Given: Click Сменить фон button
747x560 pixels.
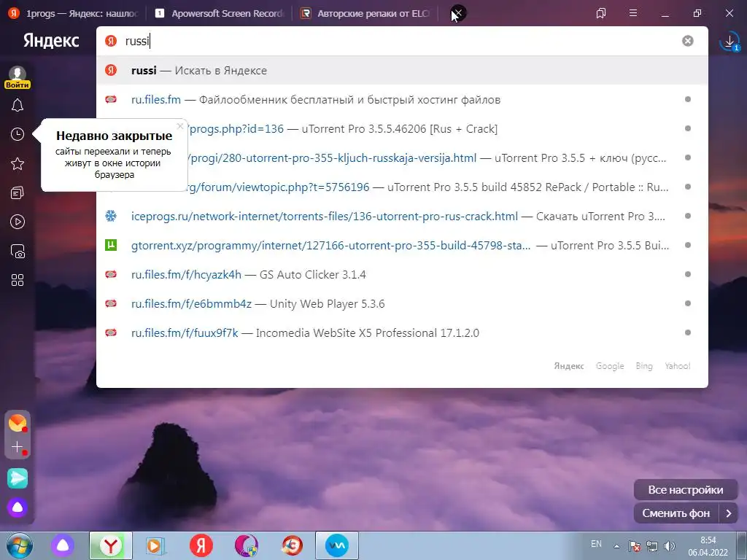Looking at the screenshot, I should coord(676,513).
